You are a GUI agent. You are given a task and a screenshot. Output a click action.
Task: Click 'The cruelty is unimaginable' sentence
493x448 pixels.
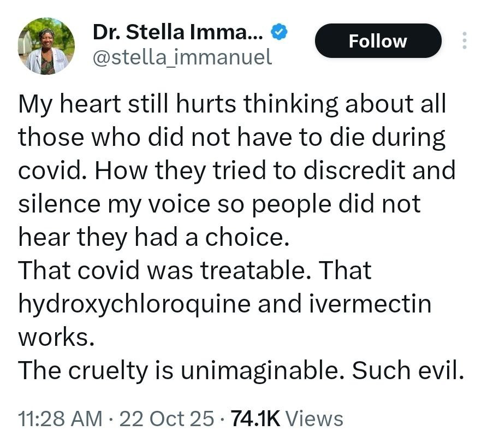[180, 371]
